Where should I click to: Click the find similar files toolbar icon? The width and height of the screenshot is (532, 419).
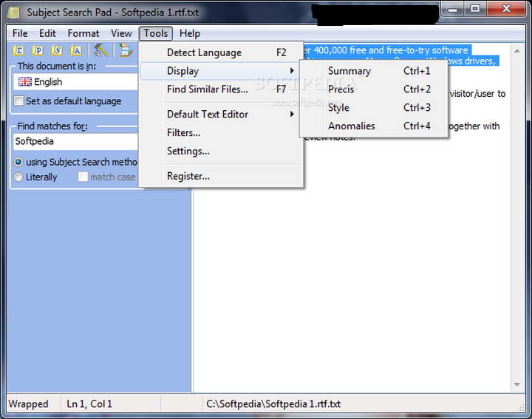pos(125,50)
